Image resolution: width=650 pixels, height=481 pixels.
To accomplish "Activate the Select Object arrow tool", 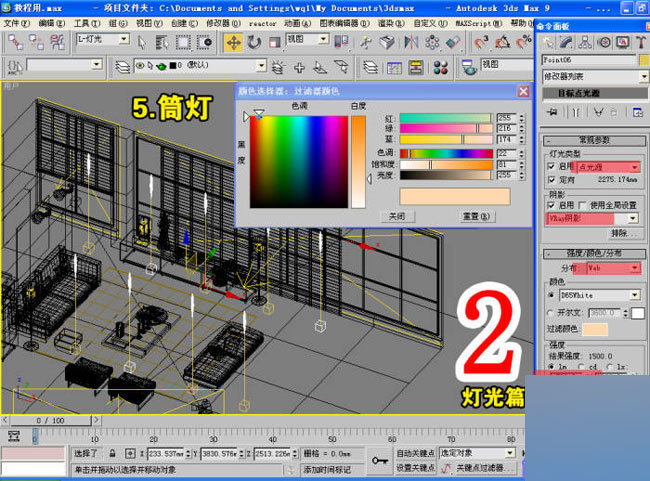I will pos(142,42).
